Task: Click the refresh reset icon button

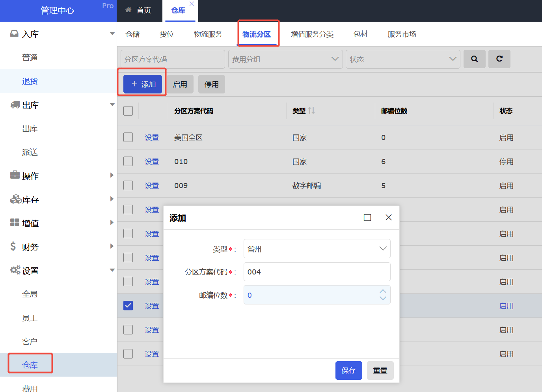Action: 499,59
